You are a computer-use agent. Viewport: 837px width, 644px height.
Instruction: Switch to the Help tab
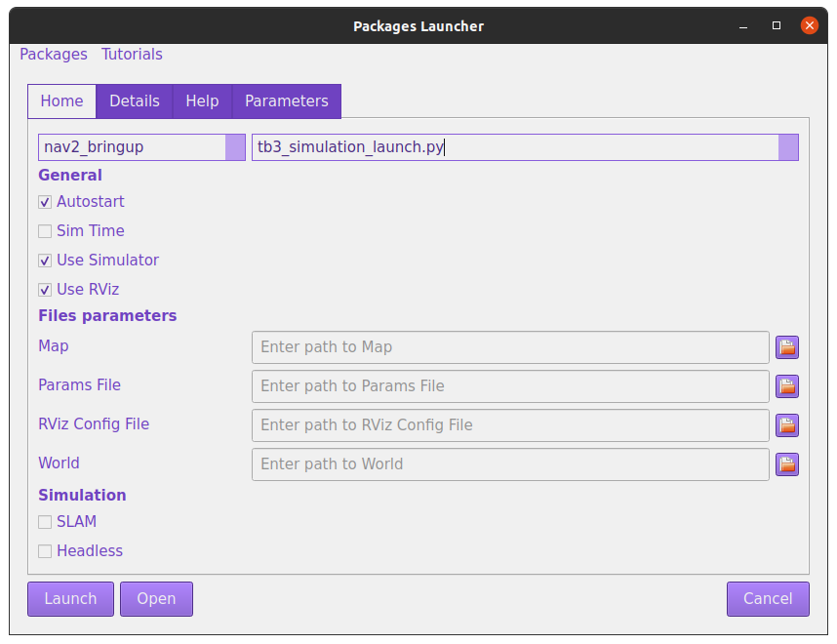click(202, 101)
